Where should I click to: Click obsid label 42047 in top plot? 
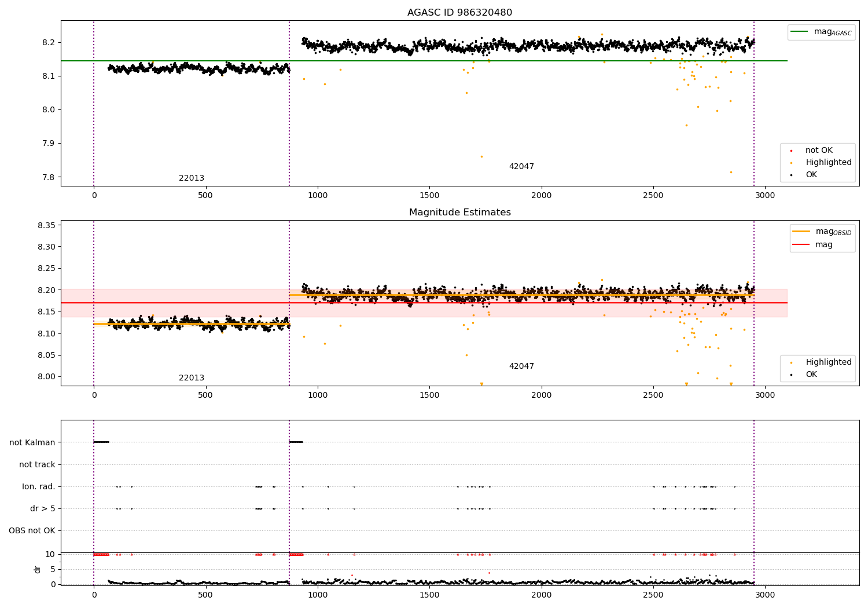(x=521, y=167)
